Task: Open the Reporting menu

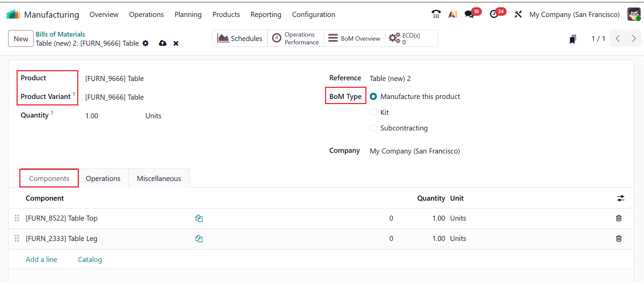Action: [266, 15]
